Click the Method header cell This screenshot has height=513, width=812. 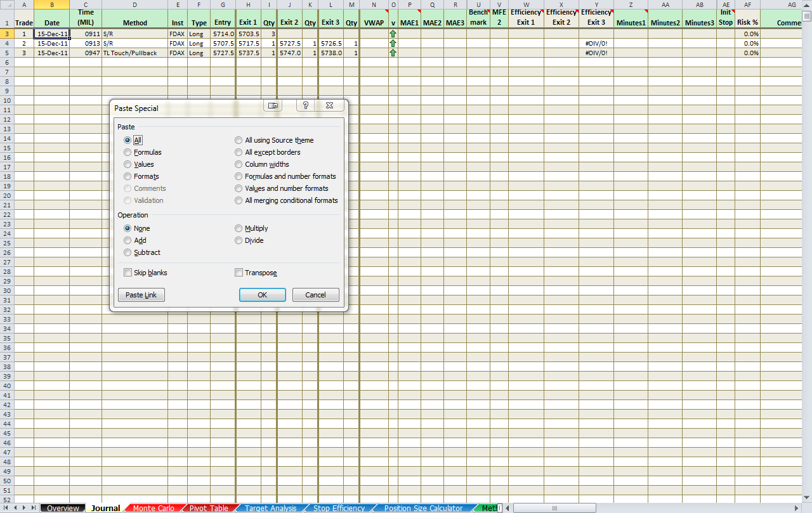pyautogui.click(x=135, y=18)
